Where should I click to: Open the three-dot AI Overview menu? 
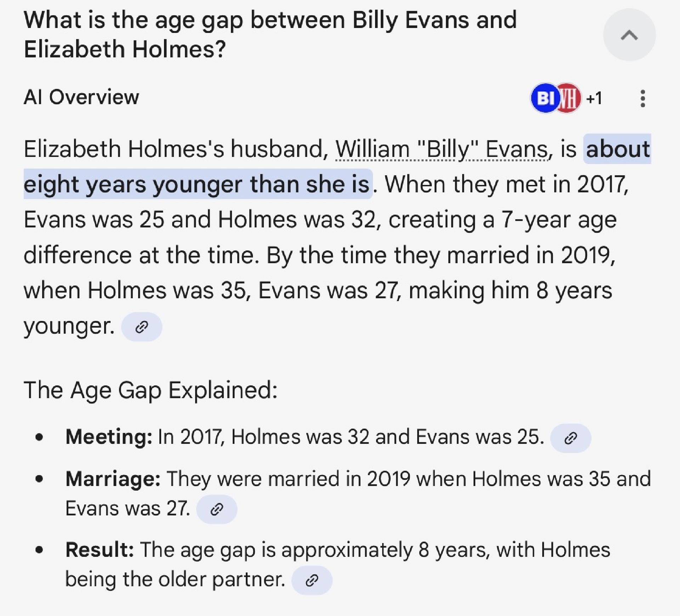pyautogui.click(x=643, y=98)
